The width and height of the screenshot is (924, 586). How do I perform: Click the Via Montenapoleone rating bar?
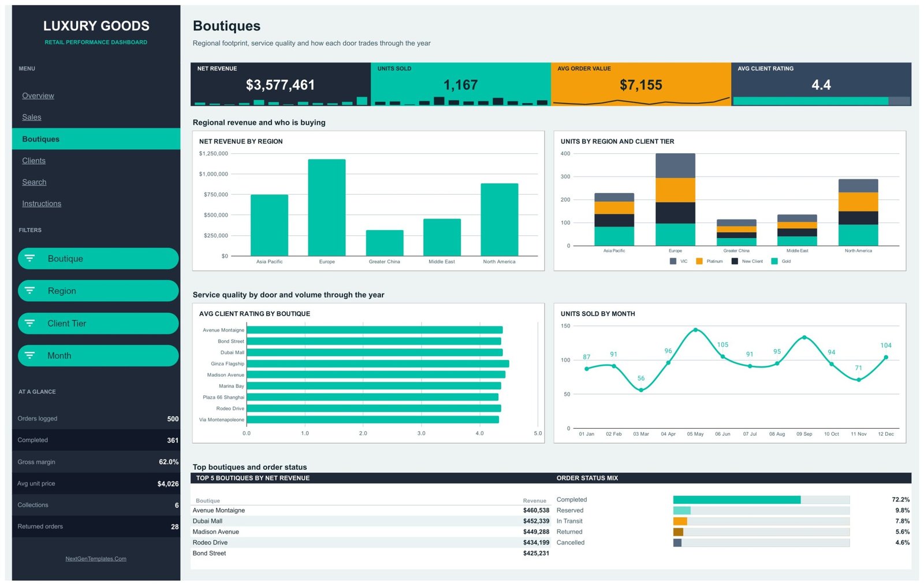(x=373, y=420)
